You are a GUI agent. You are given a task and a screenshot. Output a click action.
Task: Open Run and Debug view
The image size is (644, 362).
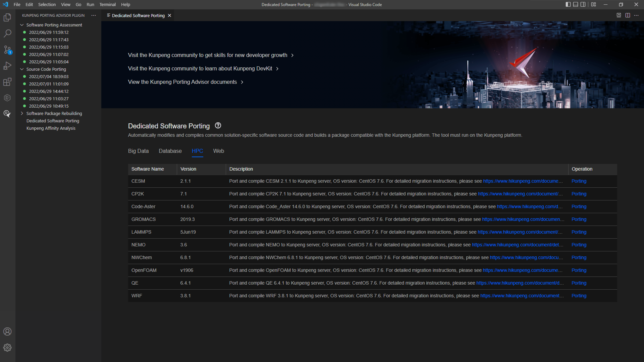point(7,66)
